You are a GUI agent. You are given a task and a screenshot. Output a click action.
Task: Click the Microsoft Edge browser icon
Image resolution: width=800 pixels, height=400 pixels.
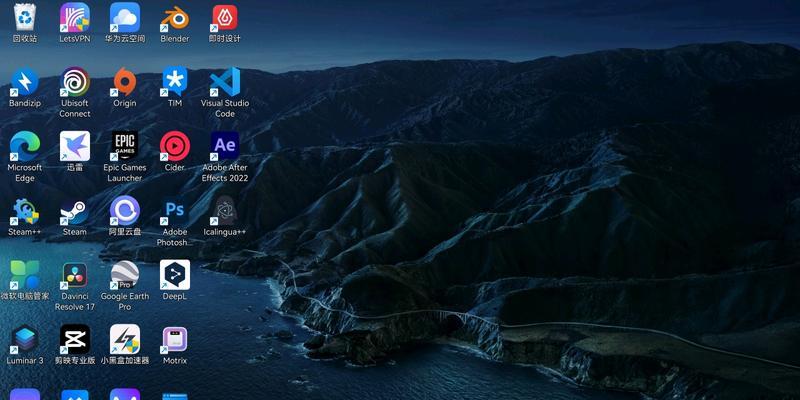[x=24, y=146]
